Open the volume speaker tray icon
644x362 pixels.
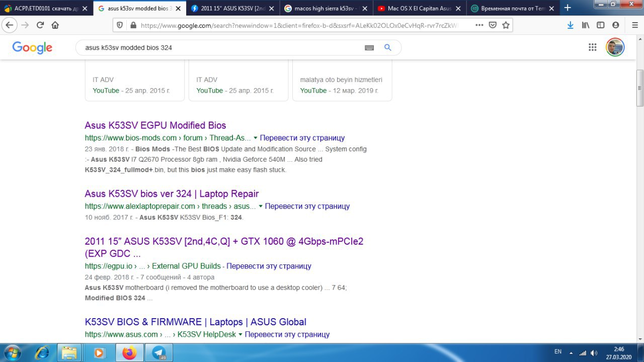click(594, 353)
